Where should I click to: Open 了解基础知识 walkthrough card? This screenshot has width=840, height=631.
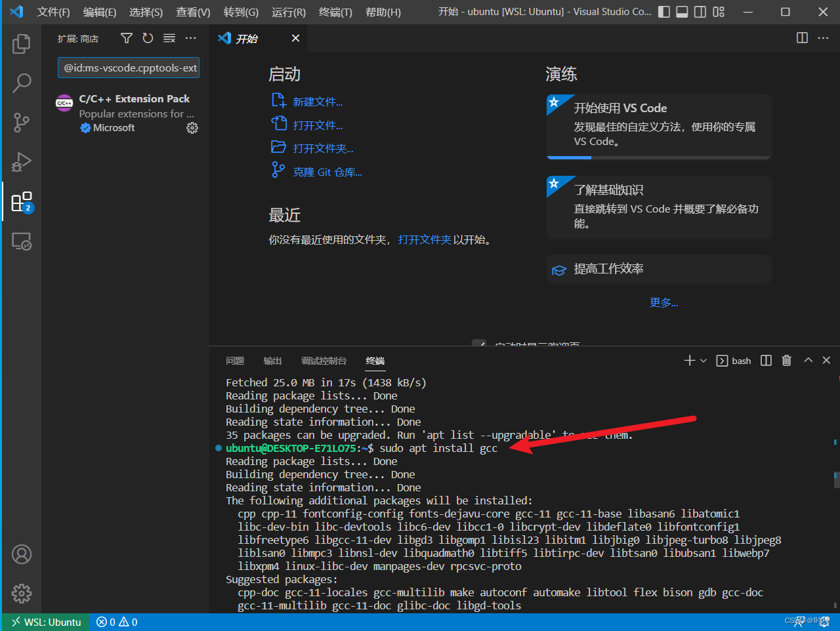(659, 207)
